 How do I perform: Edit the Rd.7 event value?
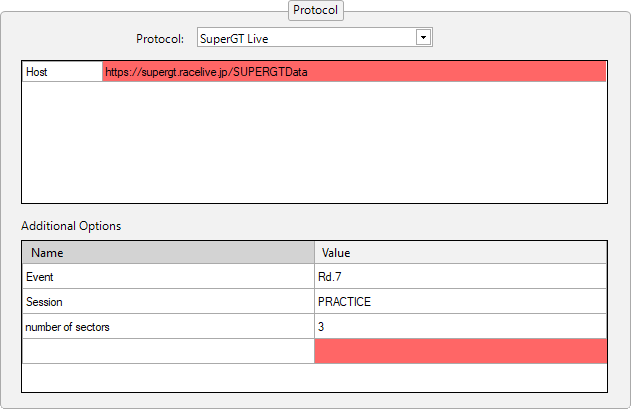click(x=460, y=277)
